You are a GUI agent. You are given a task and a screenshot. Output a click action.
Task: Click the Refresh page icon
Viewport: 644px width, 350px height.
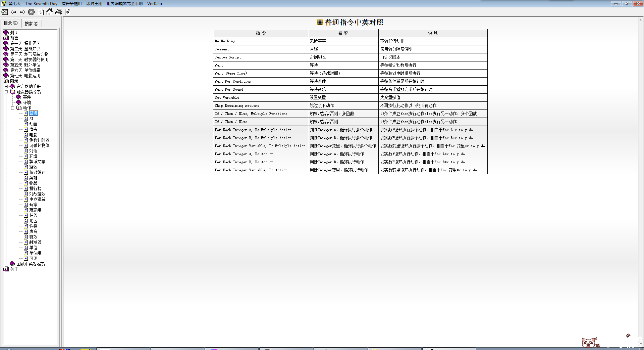coord(41,12)
